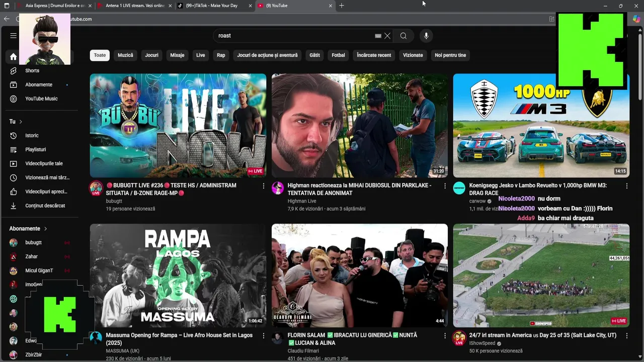This screenshot has width=644, height=362.
Task: Switch to TikTok Make Your Day tab
Action: point(214,6)
